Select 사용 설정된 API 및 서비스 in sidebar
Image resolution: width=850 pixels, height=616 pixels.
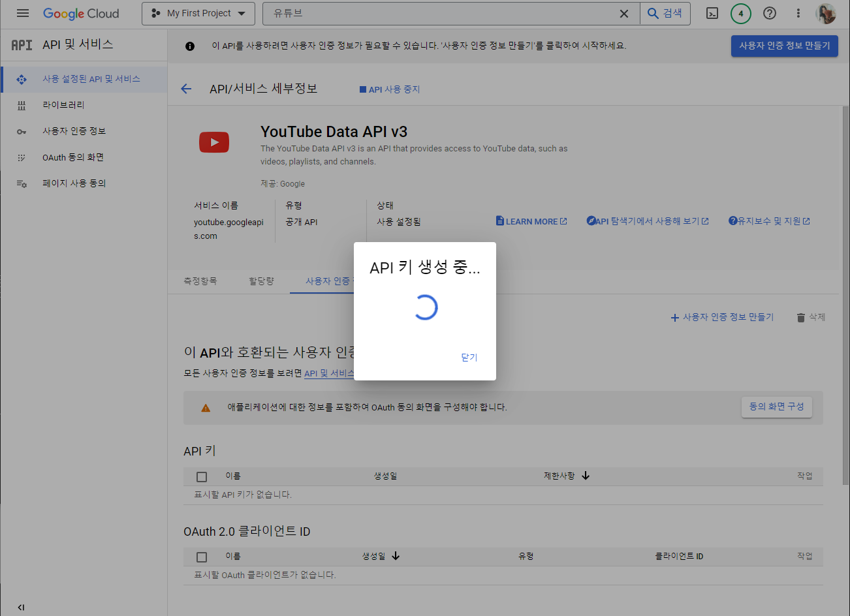point(84,79)
